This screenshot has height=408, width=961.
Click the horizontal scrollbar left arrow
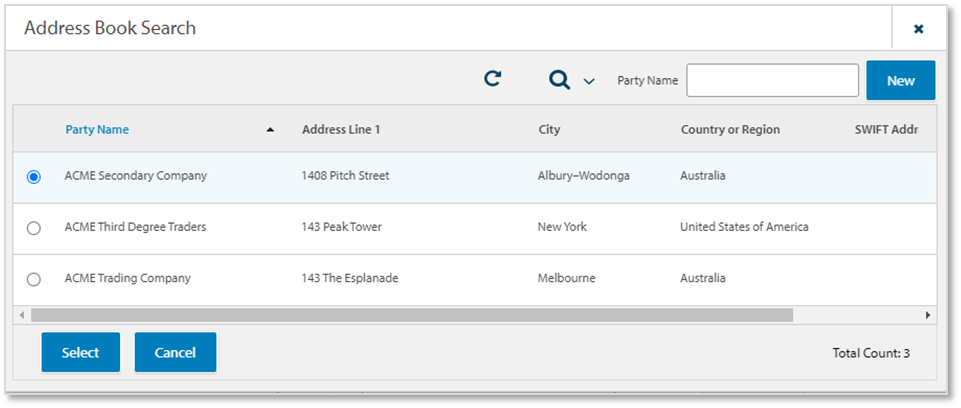click(x=21, y=315)
